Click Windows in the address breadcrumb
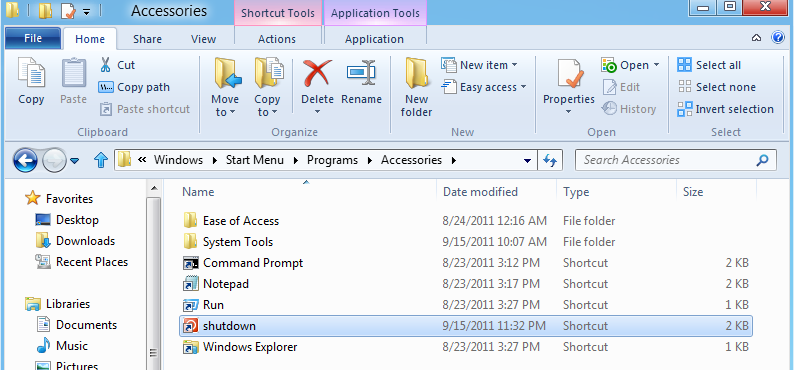794x370 pixels. pyautogui.click(x=178, y=160)
